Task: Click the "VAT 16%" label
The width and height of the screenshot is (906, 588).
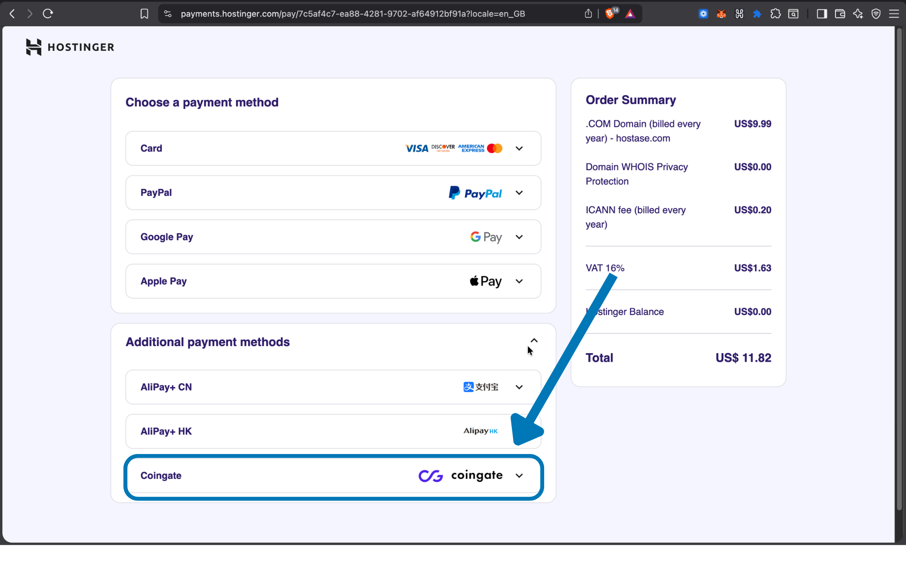Action: point(605,268)
